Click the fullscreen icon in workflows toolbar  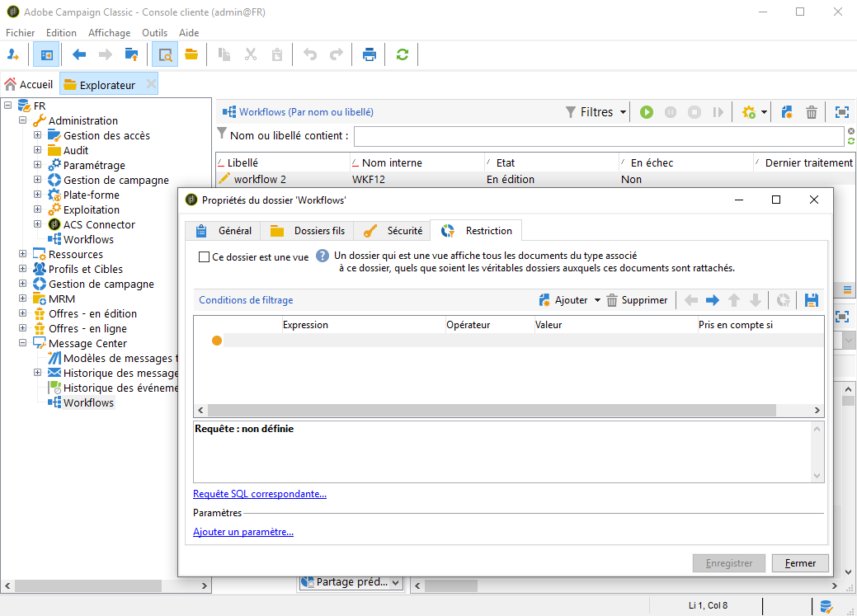click(842, 112)
